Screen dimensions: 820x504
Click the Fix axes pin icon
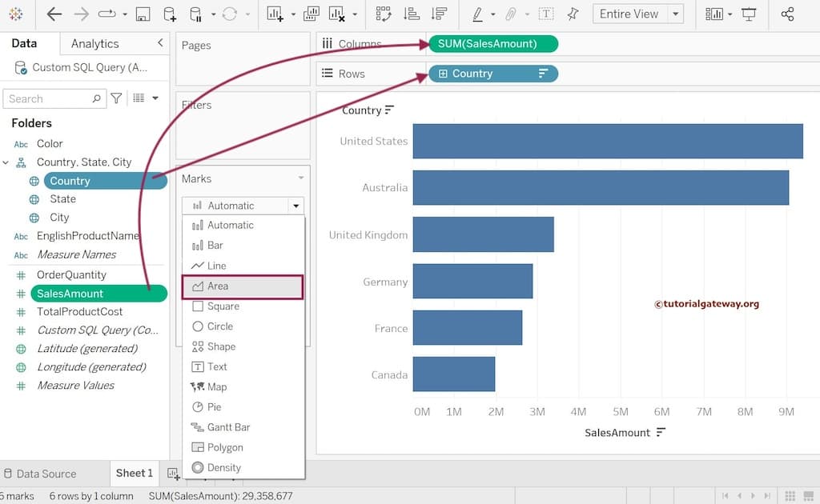(x=572, y=14)
